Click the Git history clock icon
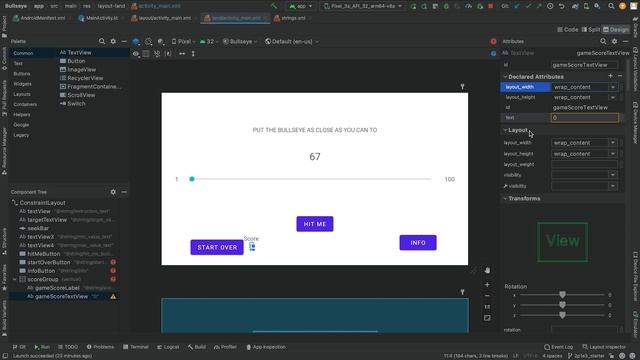Viewport: 640px width, 360px height. [x=550, y=6]
